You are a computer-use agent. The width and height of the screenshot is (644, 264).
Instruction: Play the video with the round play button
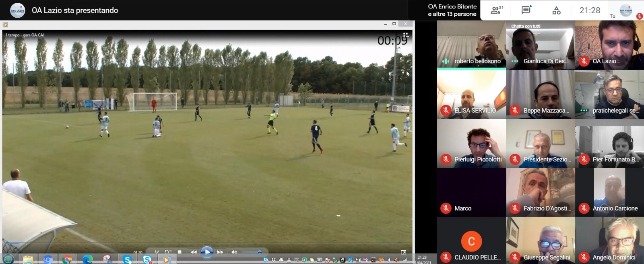[x=207, y=252]
